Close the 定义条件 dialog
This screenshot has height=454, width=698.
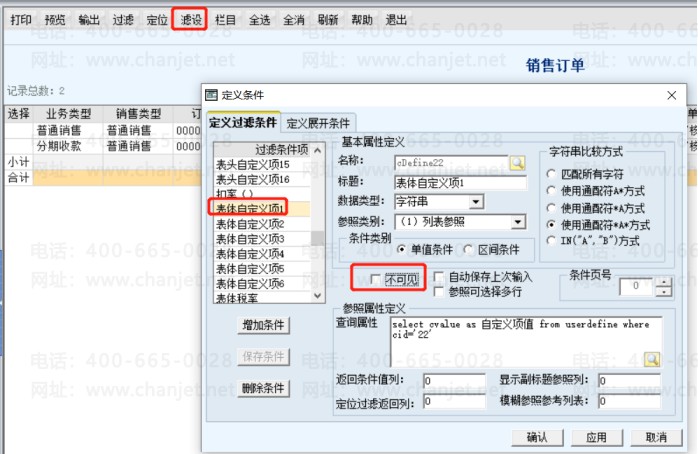pos(672,95)
